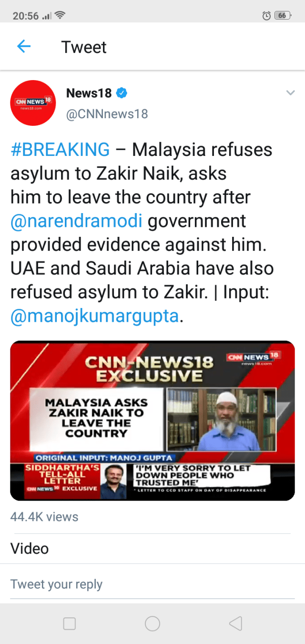Tap the Tweet header title
Viewport: 305px width, 644px height.
pos(84,47)
